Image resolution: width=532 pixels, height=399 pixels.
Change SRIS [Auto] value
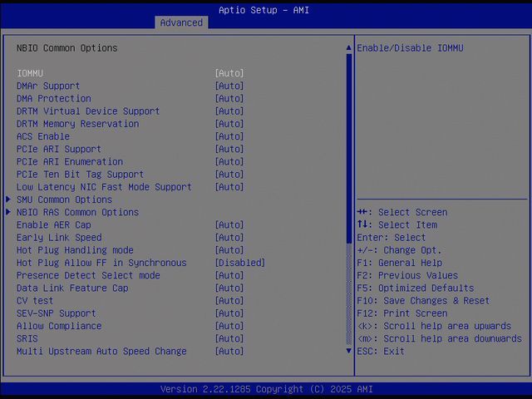tap(229, 338)
